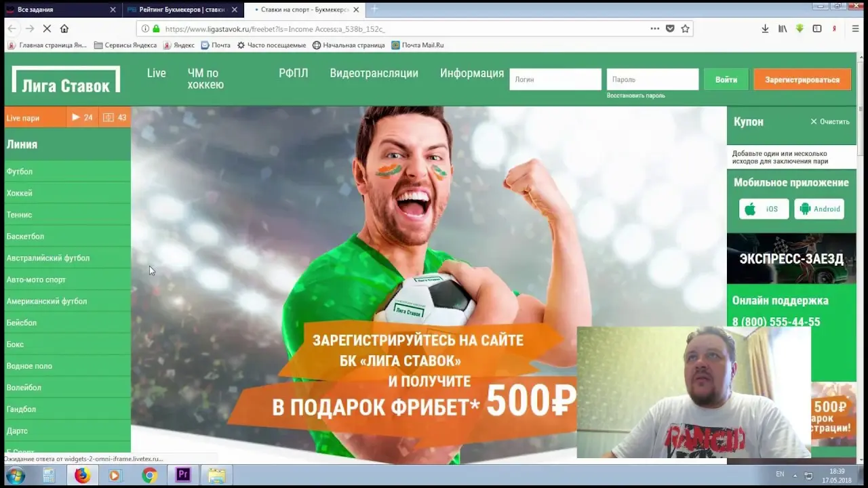Open the Часто посещаемые bookmarks folder
Screen dimensions: 868x488
[x=271, y=45]
